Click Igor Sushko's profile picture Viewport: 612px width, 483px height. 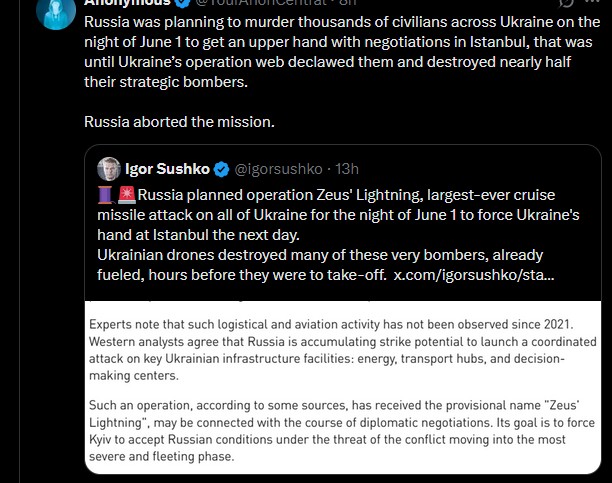click(x=109, y=169)
